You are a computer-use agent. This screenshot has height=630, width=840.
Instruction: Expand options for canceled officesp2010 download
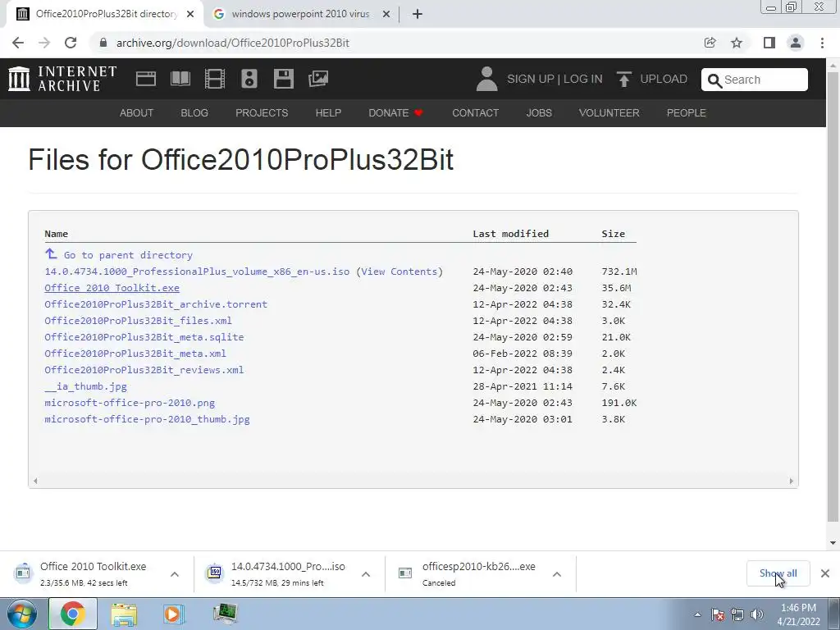click(x=557, y=574)
